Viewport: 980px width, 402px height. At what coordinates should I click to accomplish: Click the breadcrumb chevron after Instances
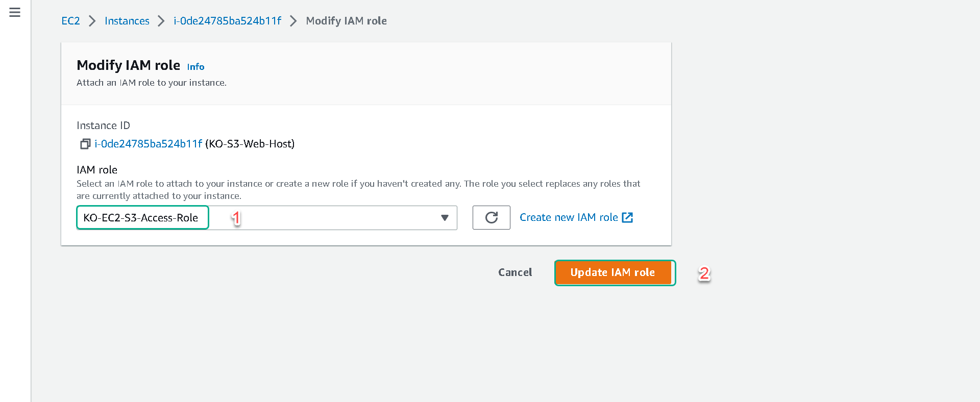(161, 21)
